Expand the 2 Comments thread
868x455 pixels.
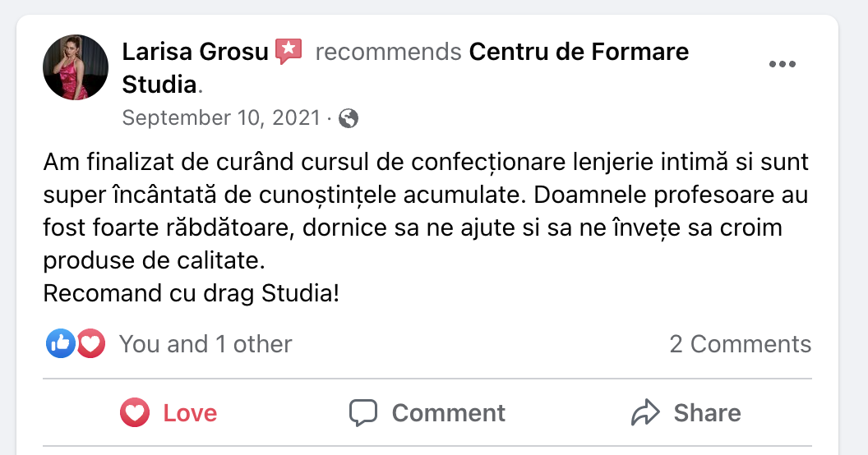click(x=740, y=343)
